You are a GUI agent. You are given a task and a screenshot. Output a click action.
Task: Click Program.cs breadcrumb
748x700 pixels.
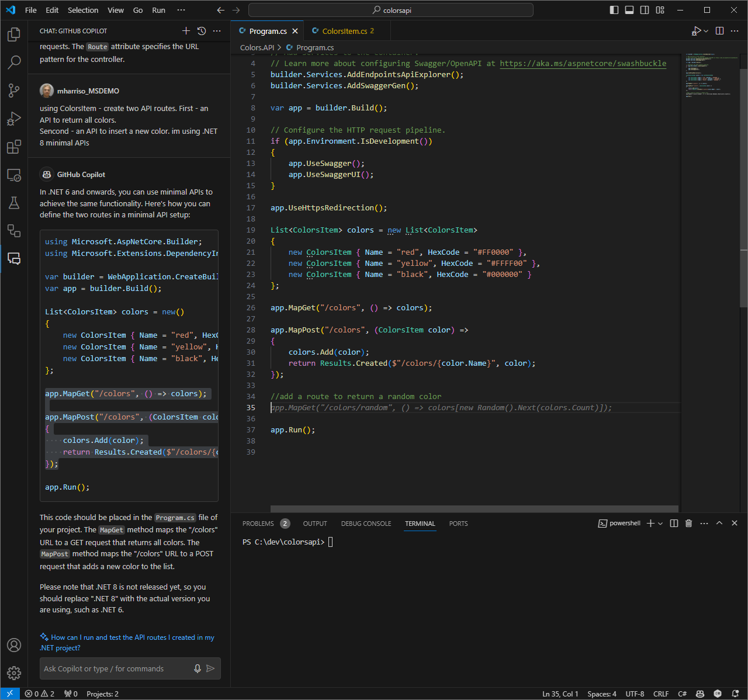pyautogui.click(x=315, y=47)
